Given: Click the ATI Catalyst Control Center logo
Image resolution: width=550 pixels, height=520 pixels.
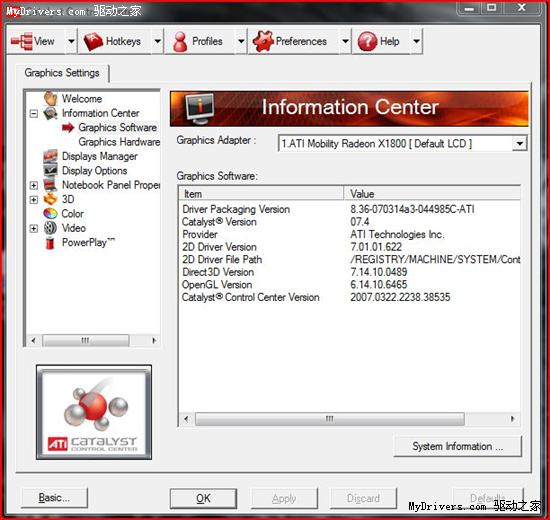Looking at the screenshot, I should pyautogui.click(x=94, y=412).
